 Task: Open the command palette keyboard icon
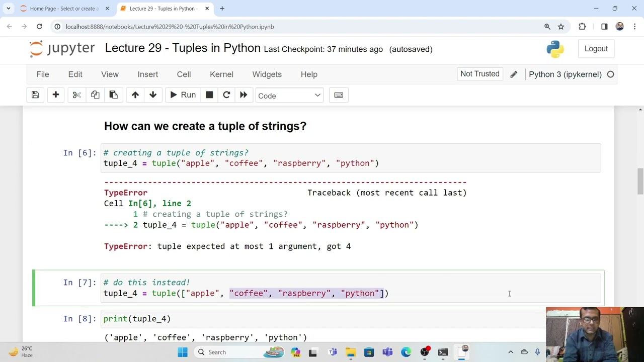[339, 95]
